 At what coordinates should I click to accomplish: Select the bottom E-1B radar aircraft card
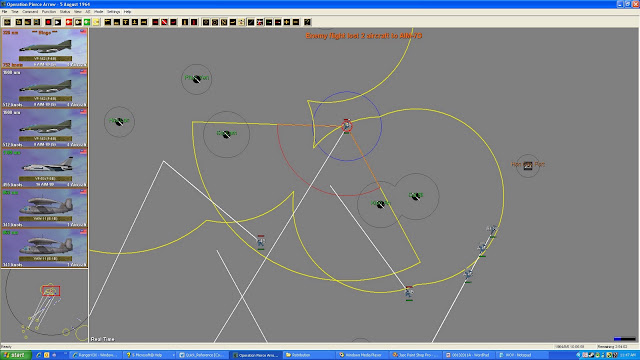coord(44,248)
